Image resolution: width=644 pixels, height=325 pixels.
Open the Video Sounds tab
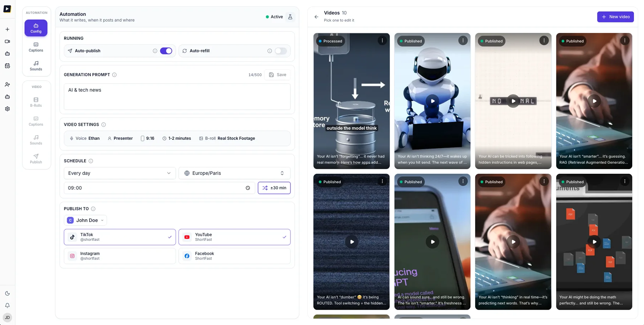pos(36,140)
